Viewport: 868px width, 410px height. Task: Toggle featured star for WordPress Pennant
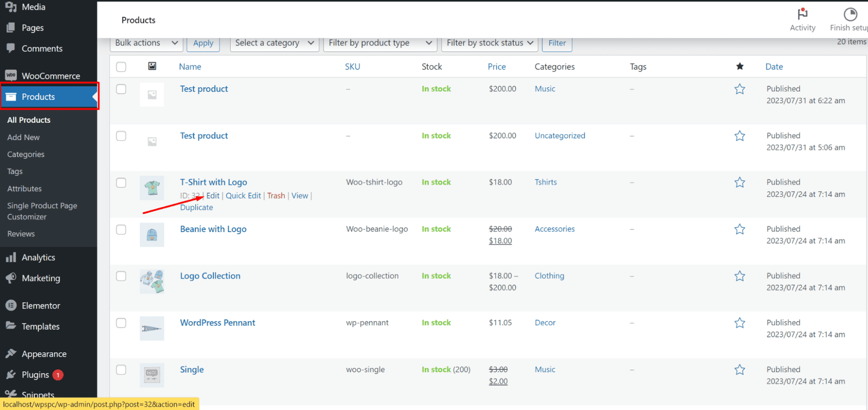pos(739,323)
